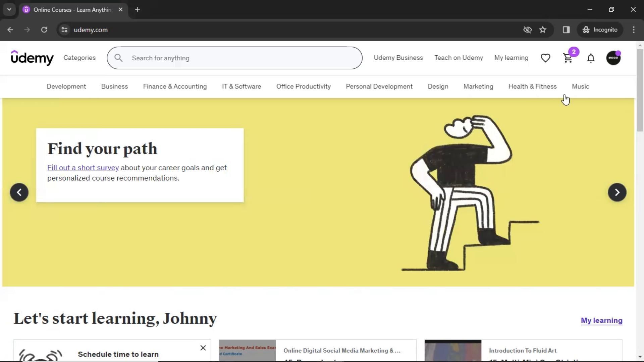Screen dimensions: 644x362
Task: Click the user profile avatar
Action: coord(613,58)
